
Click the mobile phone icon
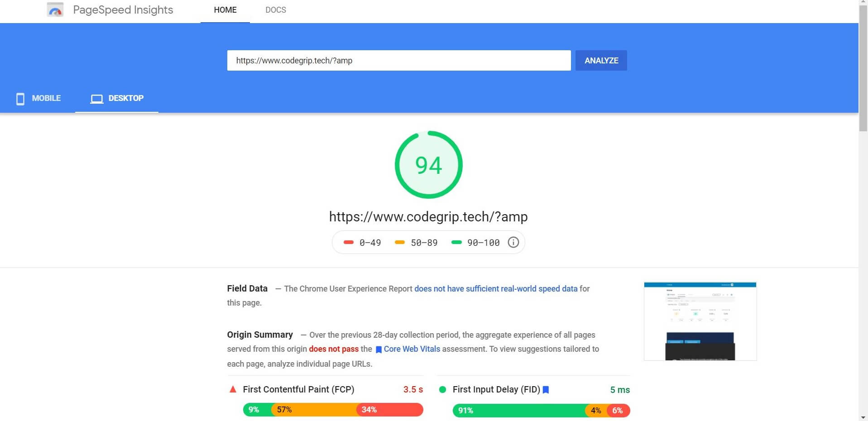(20, 99)
